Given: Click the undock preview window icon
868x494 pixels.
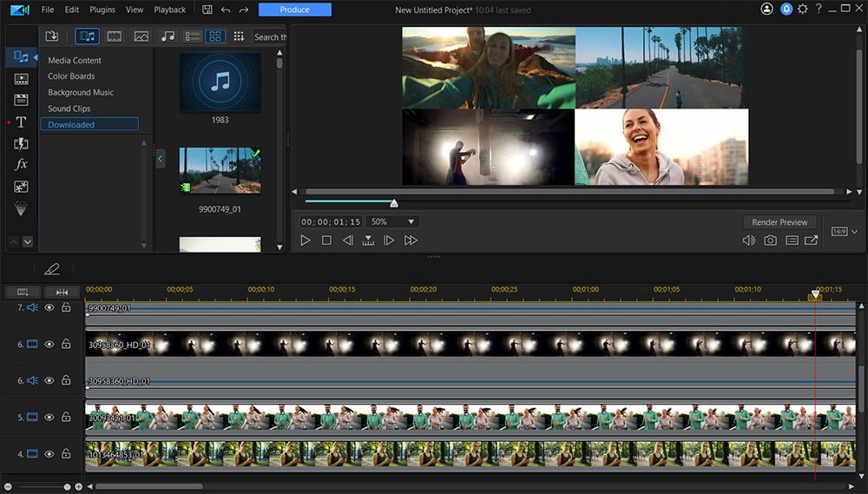Looking at the screenshot, I should pyautogui.click(x=811, y=240).
